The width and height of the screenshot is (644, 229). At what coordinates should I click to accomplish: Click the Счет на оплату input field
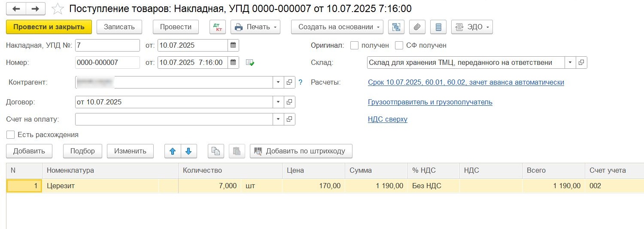pos(174,119)
